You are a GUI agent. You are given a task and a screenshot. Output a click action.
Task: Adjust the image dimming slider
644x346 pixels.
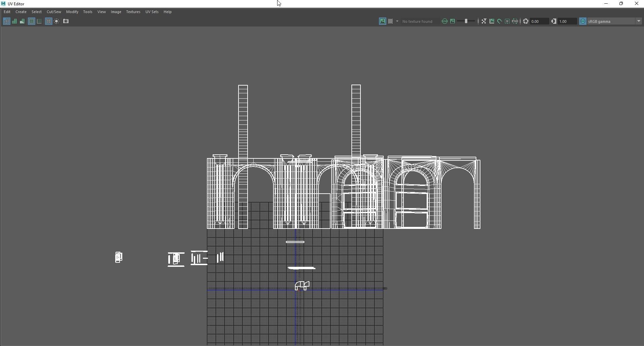pos(466,21)
